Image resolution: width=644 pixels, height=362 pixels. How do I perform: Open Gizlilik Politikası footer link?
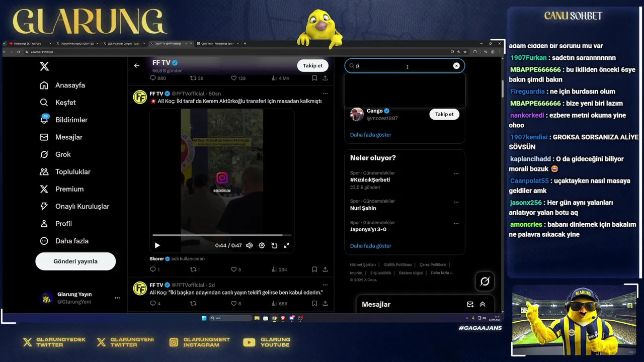click(x=397, y=264)
